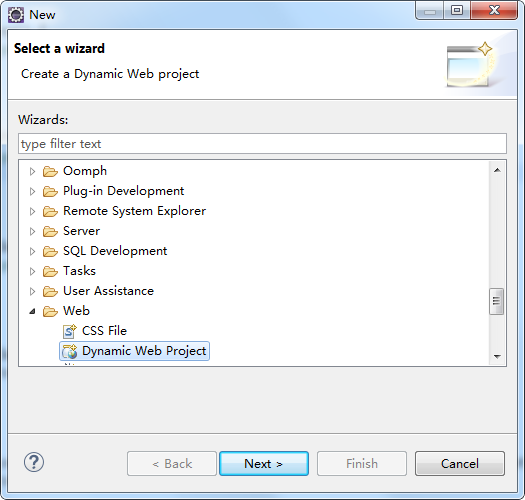Click the Plug-in Development folder icon

50,192
